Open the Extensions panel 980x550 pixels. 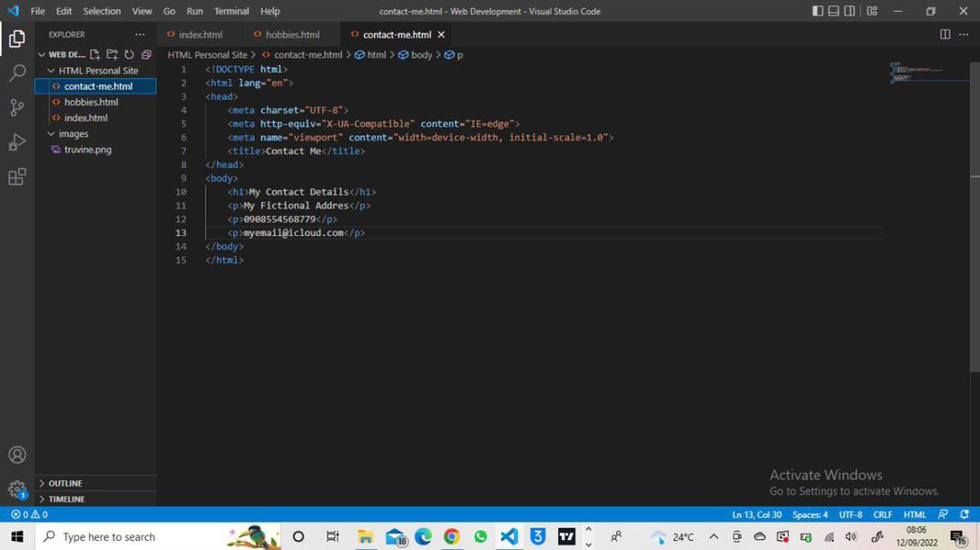pos(16,177)
